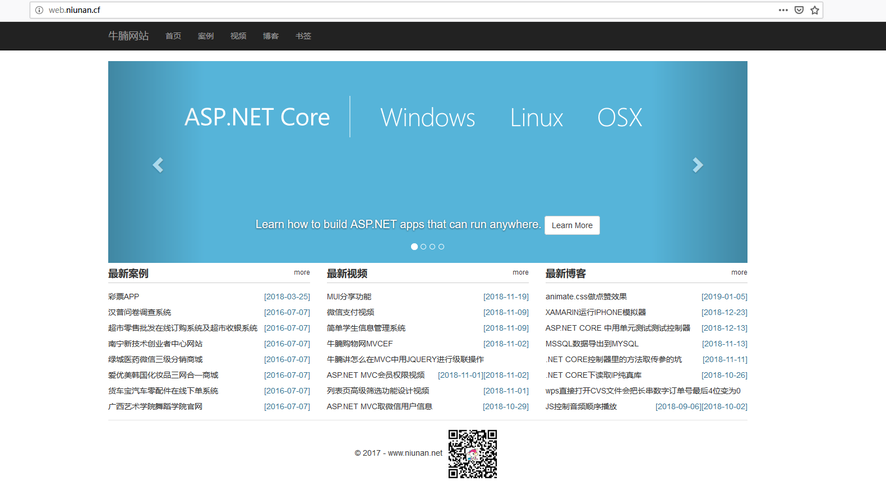
Task: Bookmark this page with the star icon
Action: pos(815,10)
